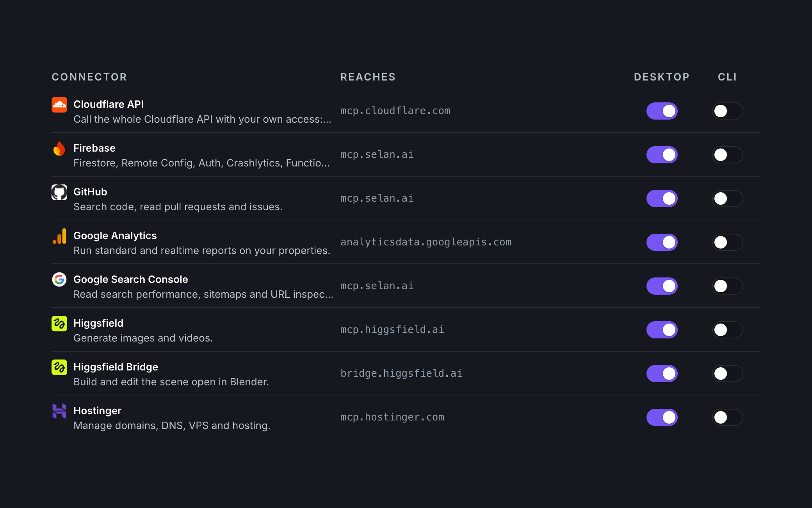The height and width of the screenshot is (508, 812).
Task: Select the GitHub connector name
Action: pyautogui.click(x=90, y=192)
